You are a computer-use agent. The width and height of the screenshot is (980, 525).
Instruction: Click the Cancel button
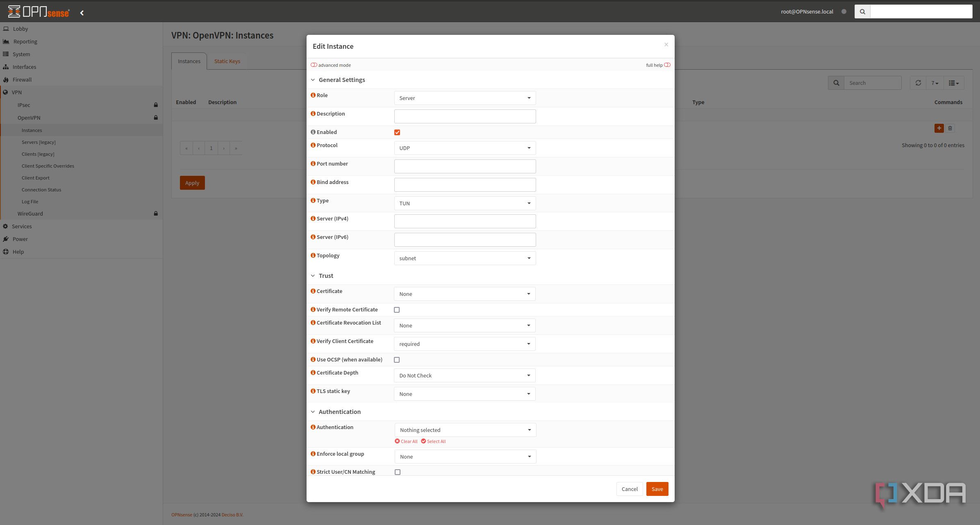point(630,489)
